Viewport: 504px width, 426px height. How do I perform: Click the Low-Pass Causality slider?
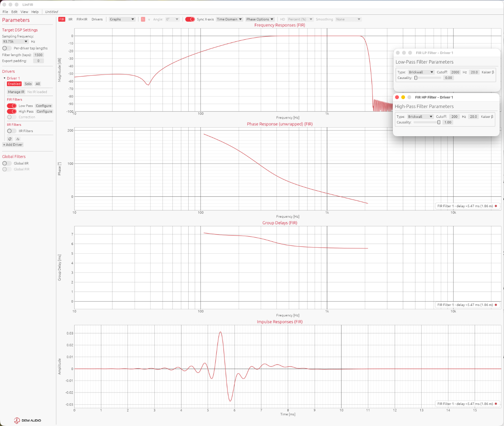pos(427,78)
